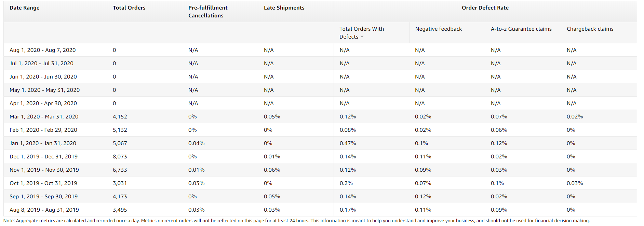Click the 8,073 total orders value
This screenshot has height=226, width=644.
[x=120, y=157]
